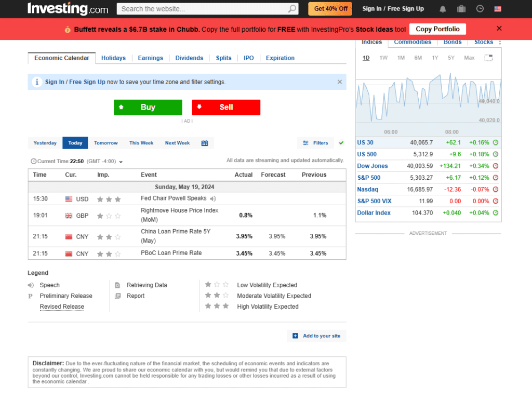Switch market panel to Commodities tab
This screenshot has height=399, width=532.
point(413,42)
